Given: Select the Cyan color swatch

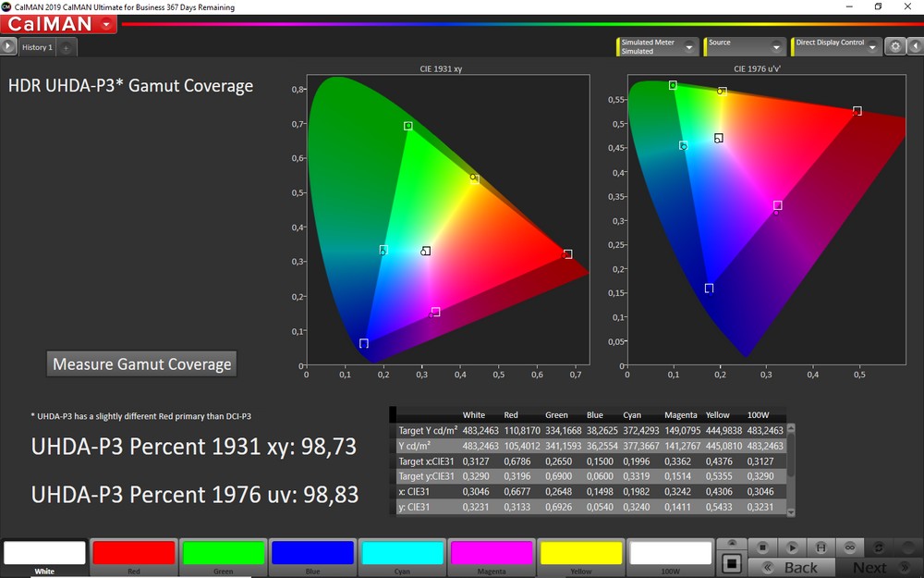Looking at the screenshot, I should [402, 553].
